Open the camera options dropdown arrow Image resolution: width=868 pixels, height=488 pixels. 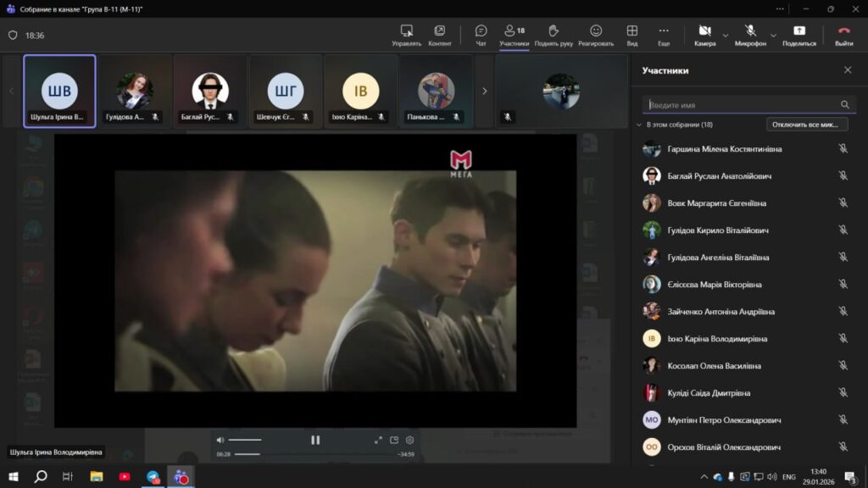726,36
